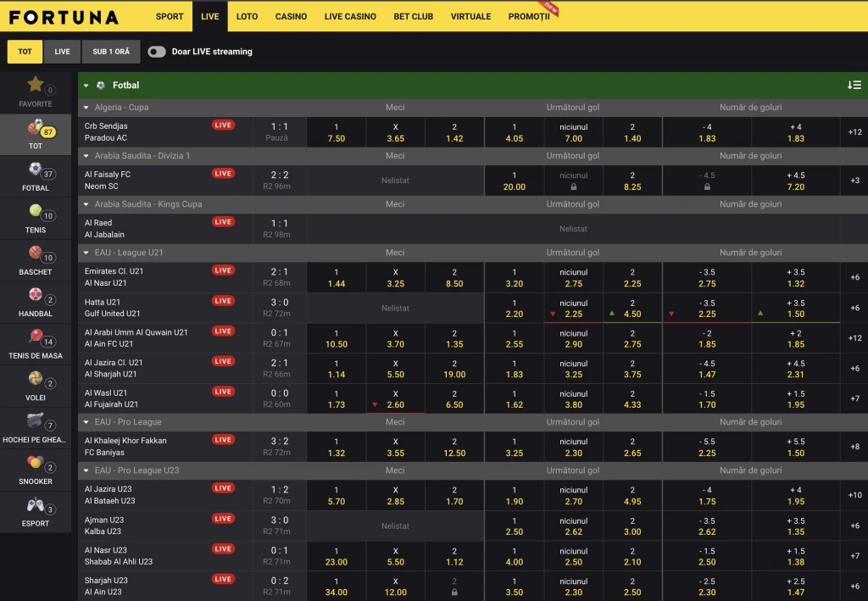The image size is (868, 601).
Task: Select the Esport gamepad icon
Action: click(x=35, y=505)
